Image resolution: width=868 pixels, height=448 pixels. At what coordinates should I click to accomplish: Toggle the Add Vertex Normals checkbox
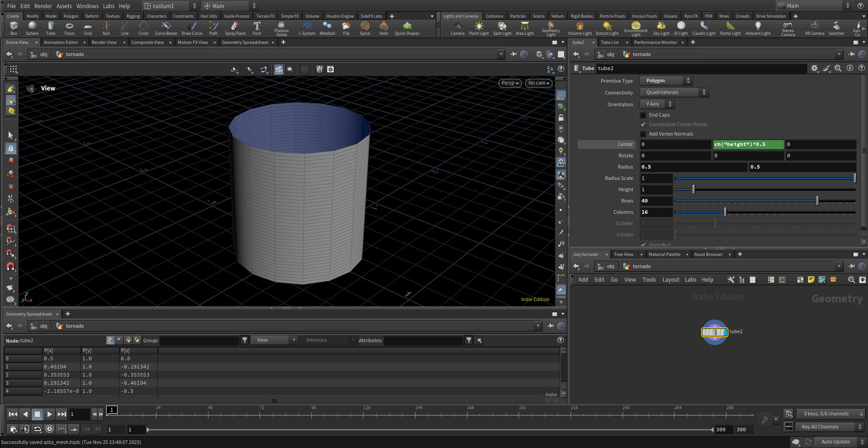coord(643,134)
